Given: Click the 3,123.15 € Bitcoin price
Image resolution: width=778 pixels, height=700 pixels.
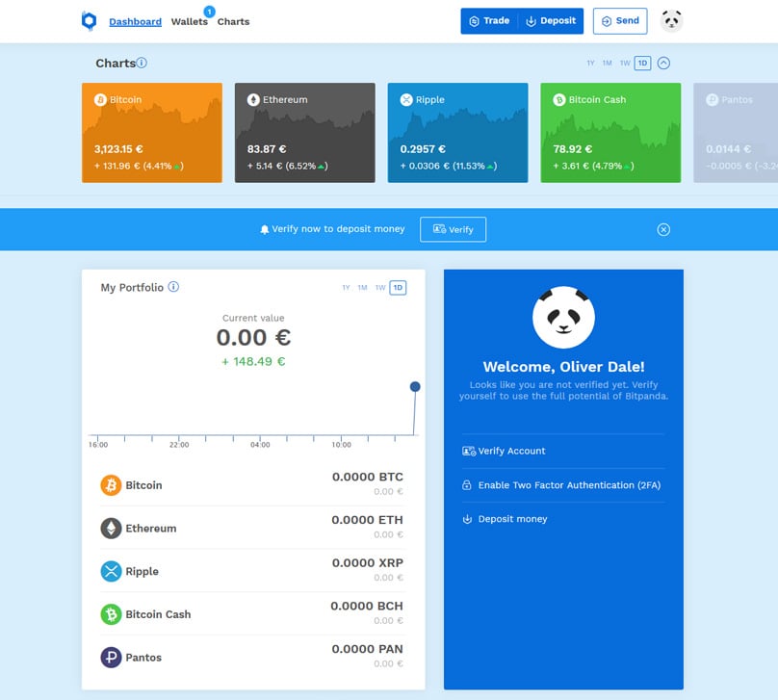Looking at the screenshot, I should 118,149.
